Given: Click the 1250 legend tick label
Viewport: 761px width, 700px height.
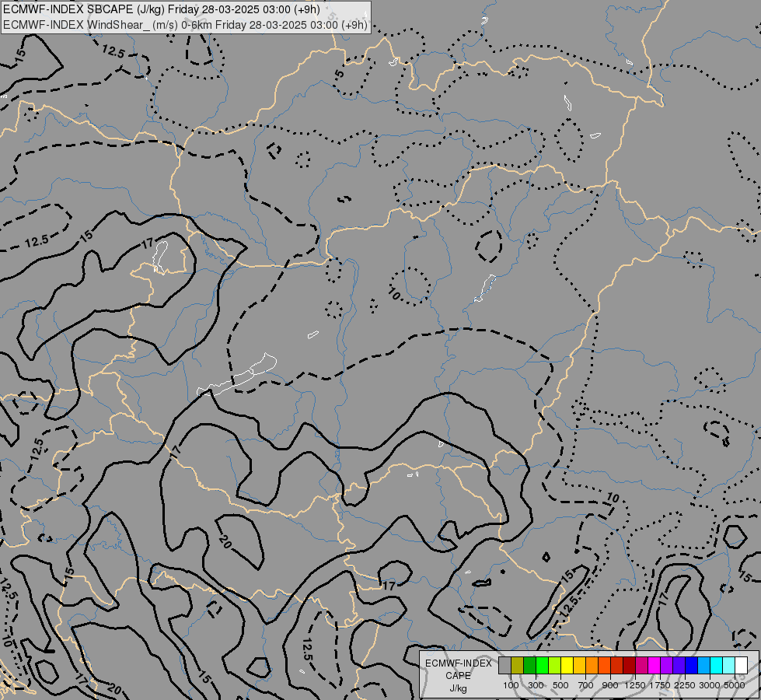Looking at the screenshot, I should [635, 685].
